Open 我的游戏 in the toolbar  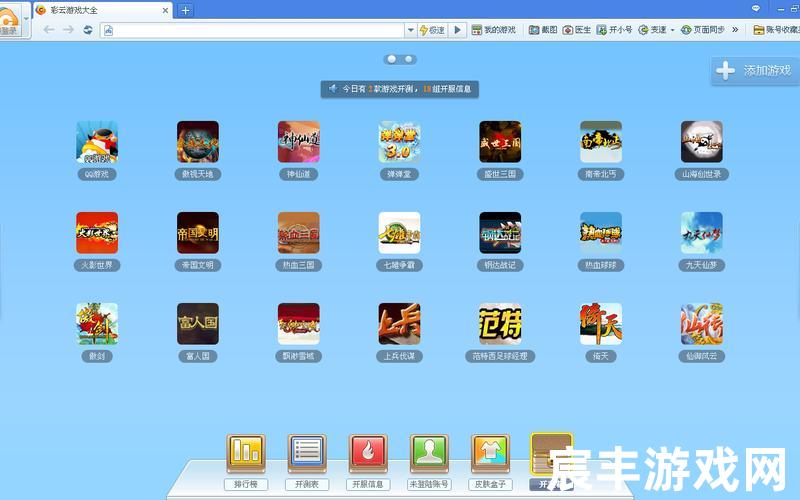click(x=493, y=30)
